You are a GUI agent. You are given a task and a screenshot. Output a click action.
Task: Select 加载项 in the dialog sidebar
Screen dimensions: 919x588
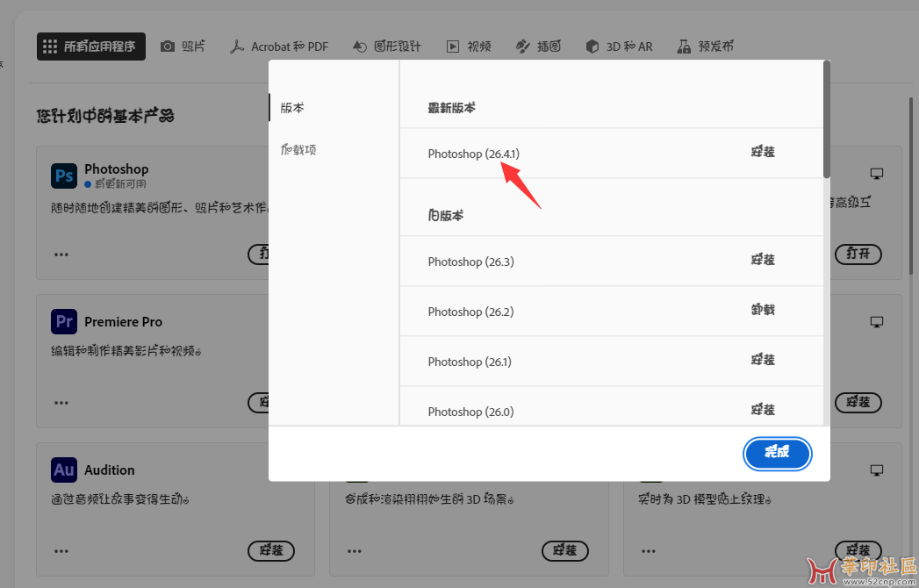(298, 149)
